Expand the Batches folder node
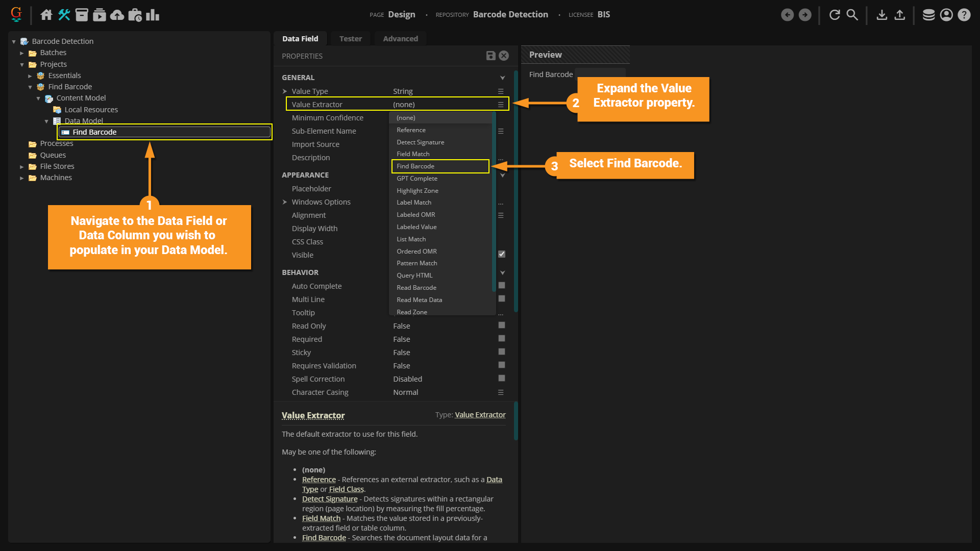The image size is (980, 551). pyautogui.click(x=22, y=53)
